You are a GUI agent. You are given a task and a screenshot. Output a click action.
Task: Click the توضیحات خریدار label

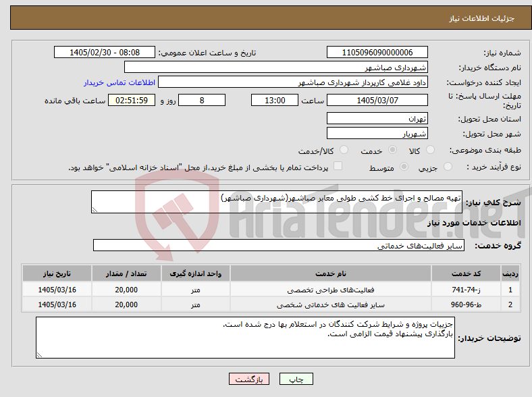489,338
